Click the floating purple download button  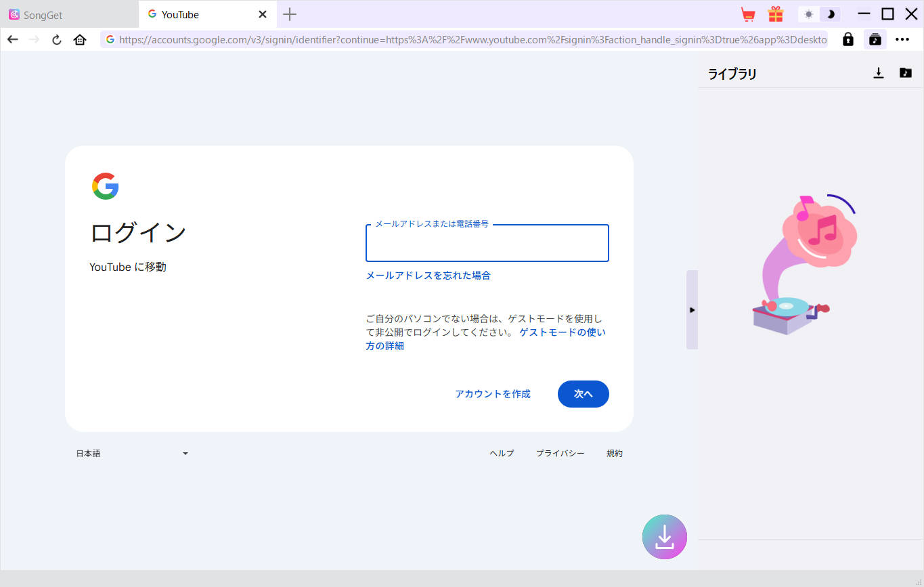click(x=664, y=536)
